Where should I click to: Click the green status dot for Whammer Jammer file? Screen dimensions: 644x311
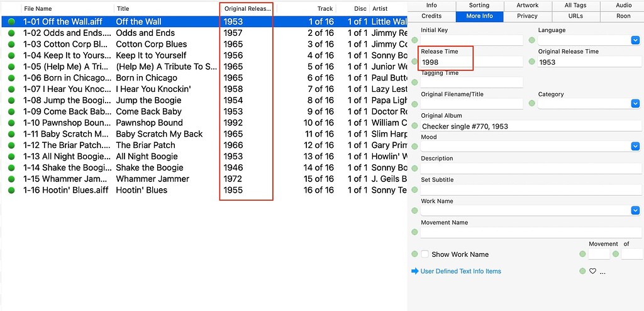tap(11, 179)
